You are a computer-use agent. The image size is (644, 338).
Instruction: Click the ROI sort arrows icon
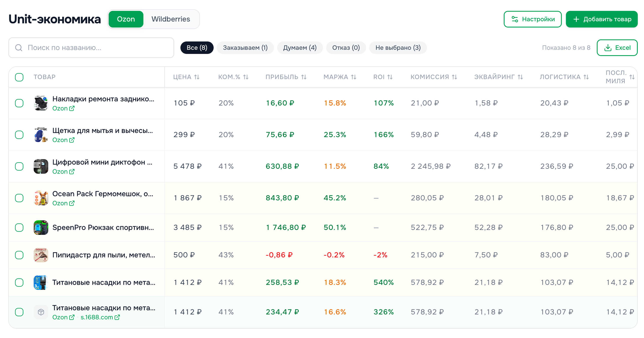tap(390, 77)
